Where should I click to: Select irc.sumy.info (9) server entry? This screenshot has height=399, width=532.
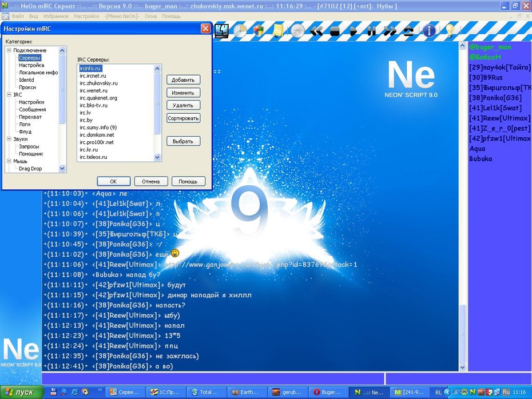pos(98,127)
